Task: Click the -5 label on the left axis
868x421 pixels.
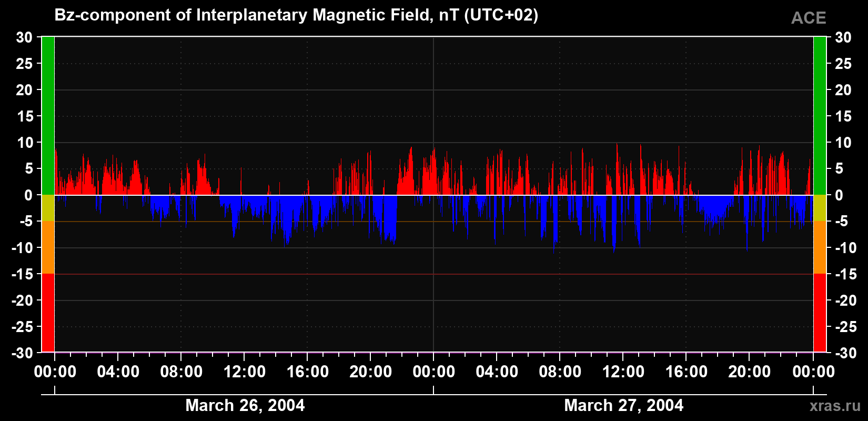Action: 26,222
